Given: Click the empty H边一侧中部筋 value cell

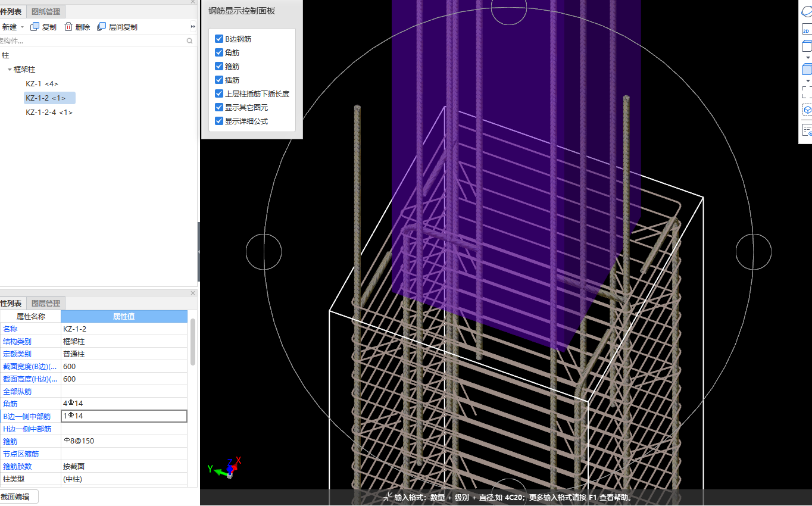Looking at the screenshot, I should point(124,429).
